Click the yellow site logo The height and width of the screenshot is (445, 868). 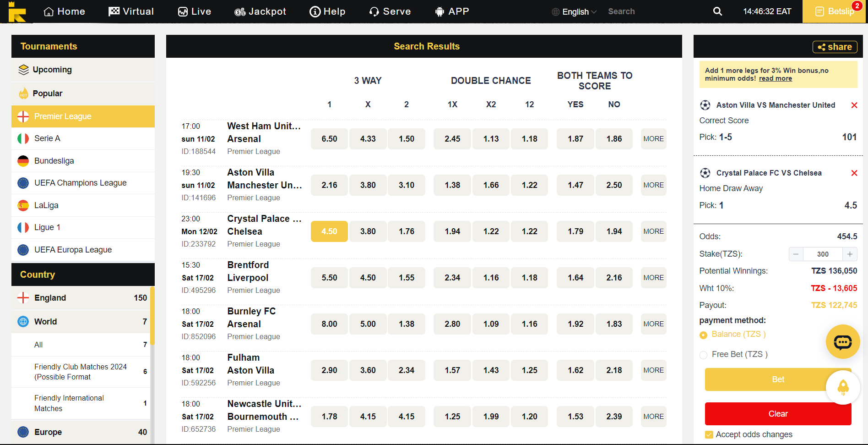click(x=16, y=11)
